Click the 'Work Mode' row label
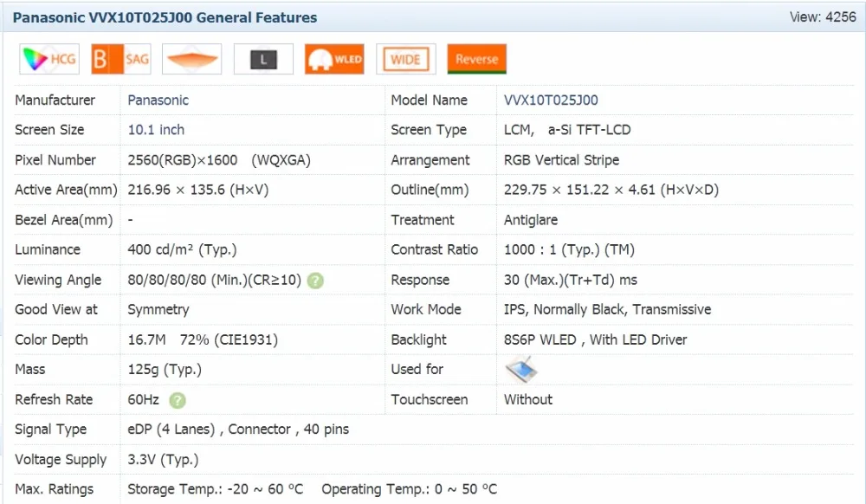This screenshot has width=866, height=504. 426,310
